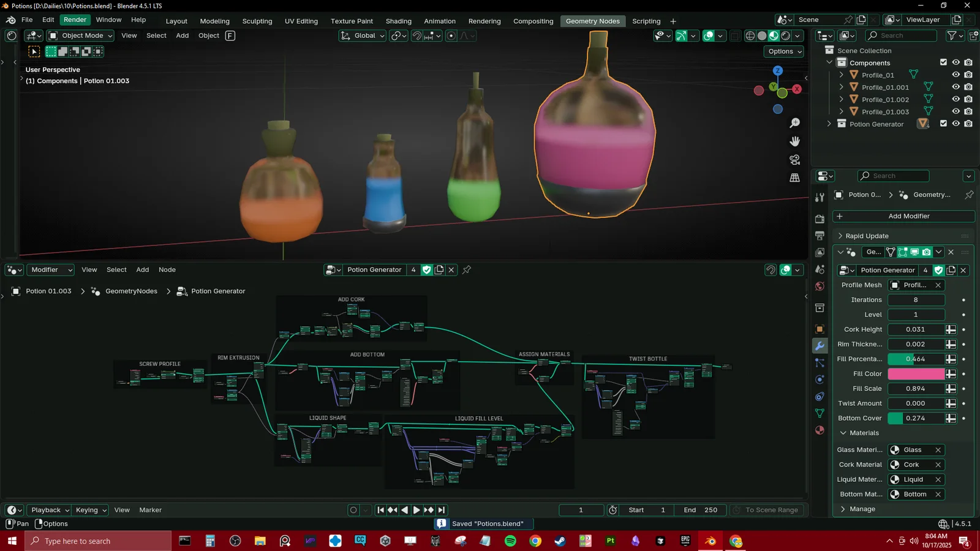Viewport: 980px width, 551px height.
Task: Toggle the camera view icon
Action: coord(794,160)
